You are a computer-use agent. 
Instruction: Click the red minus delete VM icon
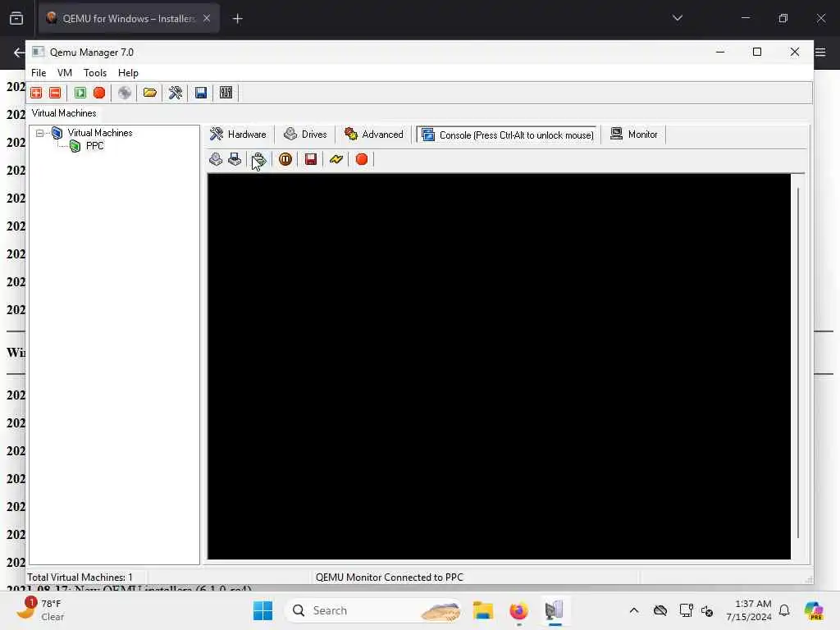pos(55,93)
